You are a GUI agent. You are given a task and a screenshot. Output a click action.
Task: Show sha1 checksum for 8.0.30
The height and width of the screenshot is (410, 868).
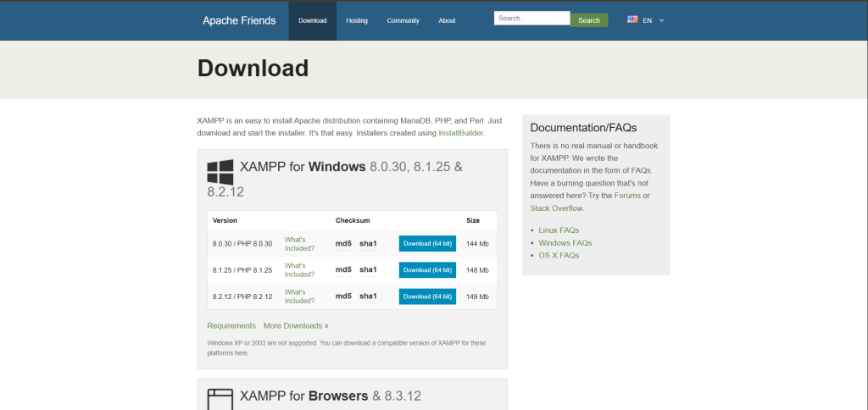368,243
